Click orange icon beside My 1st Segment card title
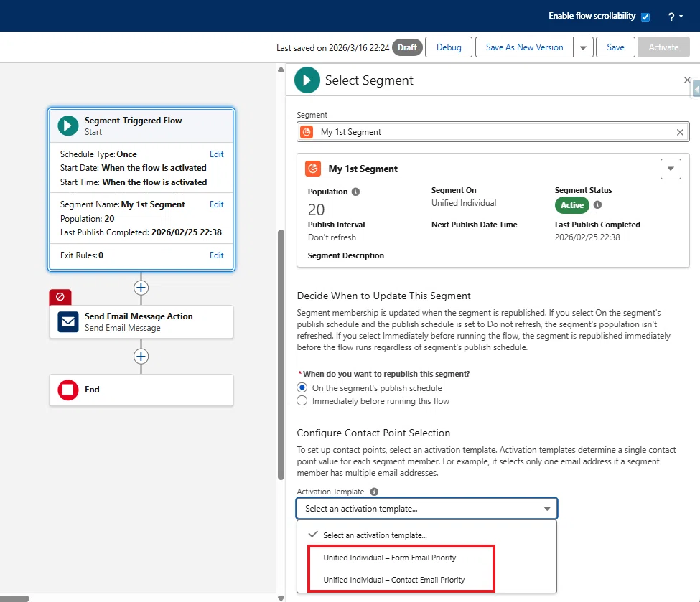700x602 pixels. coord(313,169)
